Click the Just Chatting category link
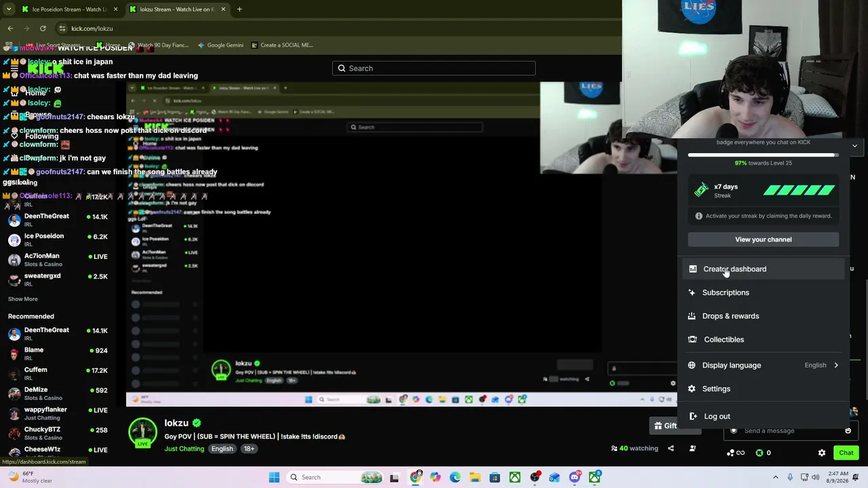Screen dimensions: 868x488 184,449
